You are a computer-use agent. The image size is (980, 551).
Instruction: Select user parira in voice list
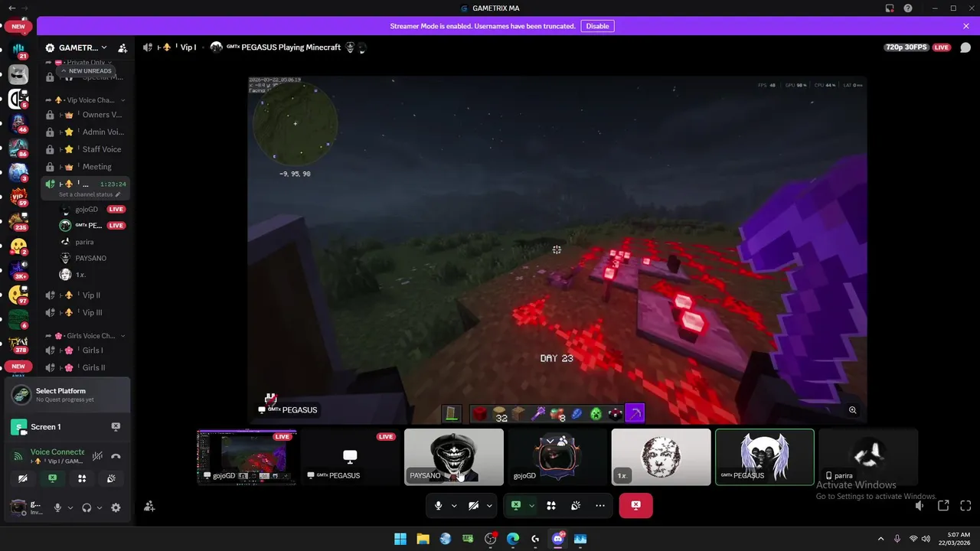[86, 242]
